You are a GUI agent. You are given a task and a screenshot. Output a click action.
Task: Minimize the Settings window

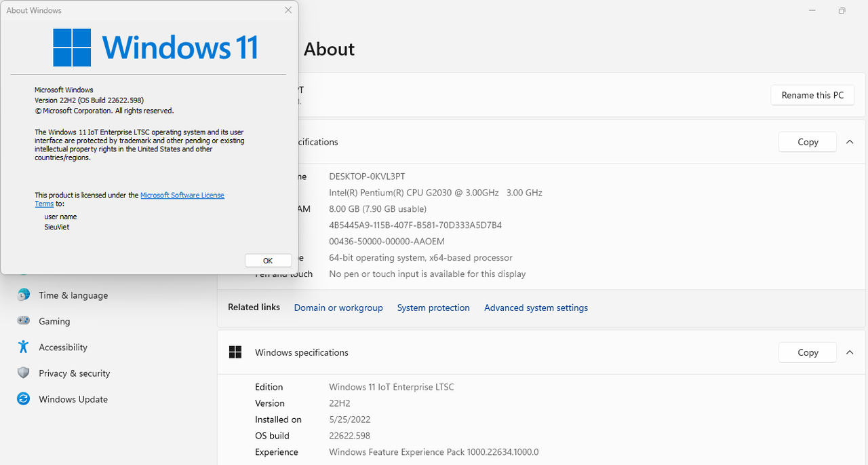[x=812, y=10]
